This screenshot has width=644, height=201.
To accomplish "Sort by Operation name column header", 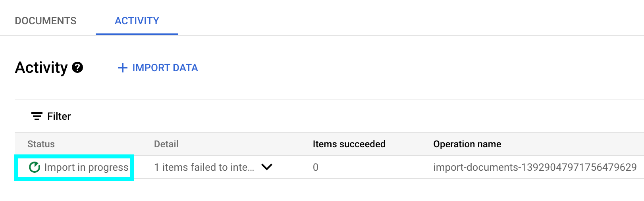I will (467, 144).
